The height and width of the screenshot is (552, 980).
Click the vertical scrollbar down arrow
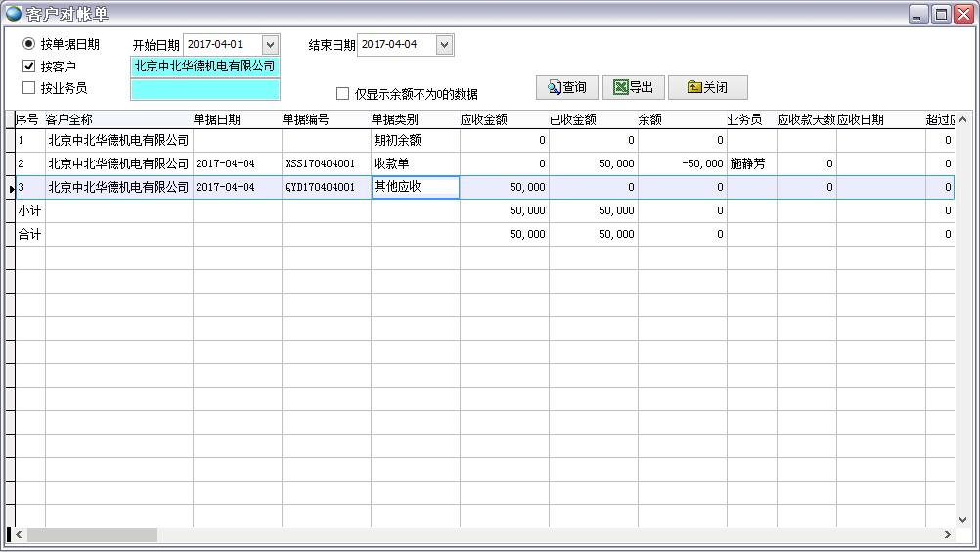tap(962, 519)
